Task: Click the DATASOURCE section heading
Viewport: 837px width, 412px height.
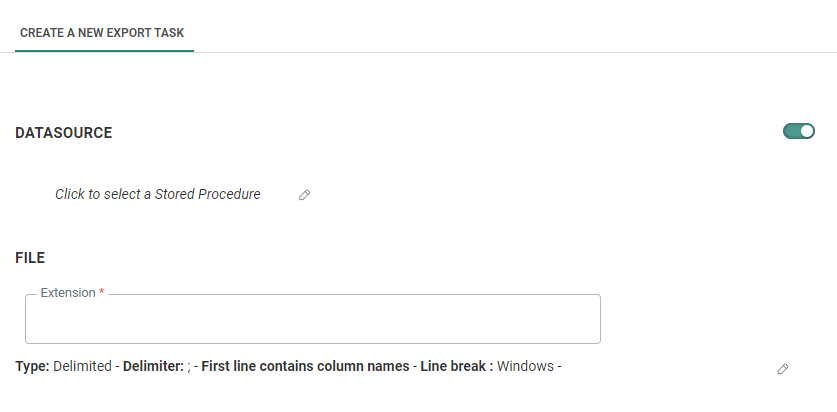Action: [x=64, y=133]
